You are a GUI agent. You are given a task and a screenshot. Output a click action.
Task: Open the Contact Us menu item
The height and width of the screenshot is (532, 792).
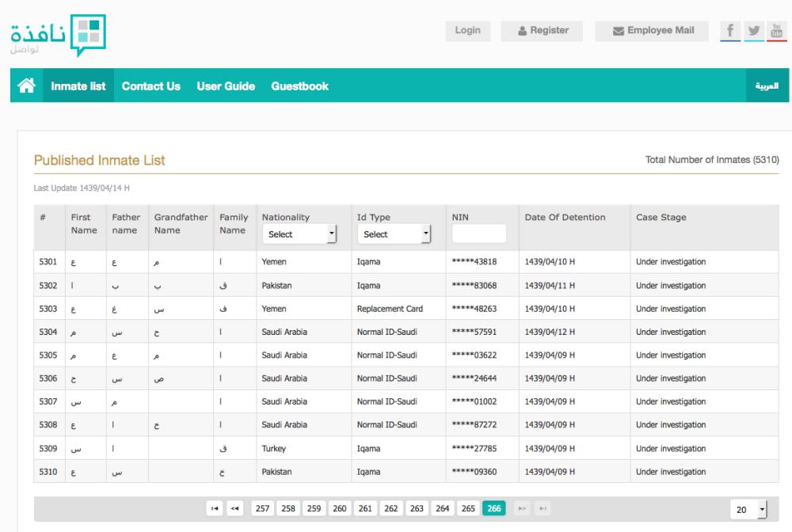151,85
